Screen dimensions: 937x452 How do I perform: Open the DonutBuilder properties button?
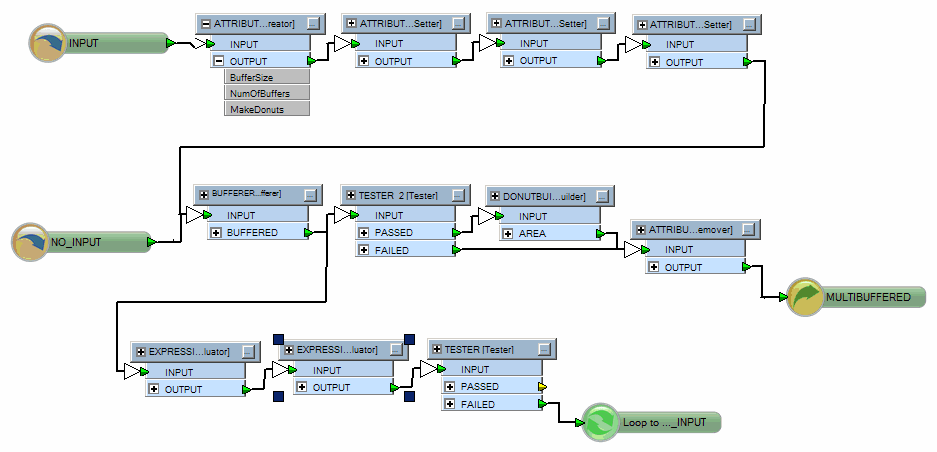(x=603, y=196)
